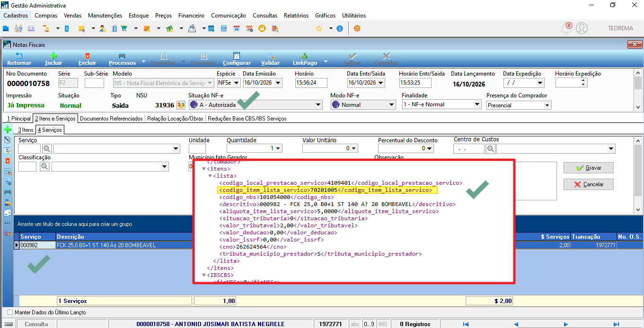The image size is (644, 328).
Task: Open the Financeiro menu
Action: pyautogui.click(x=191, y=16)
